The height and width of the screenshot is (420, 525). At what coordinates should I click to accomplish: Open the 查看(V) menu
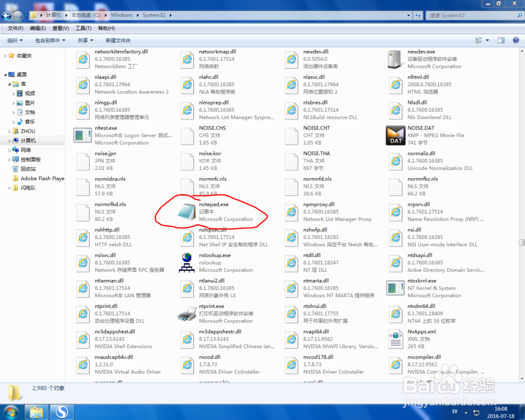point(60,28)
